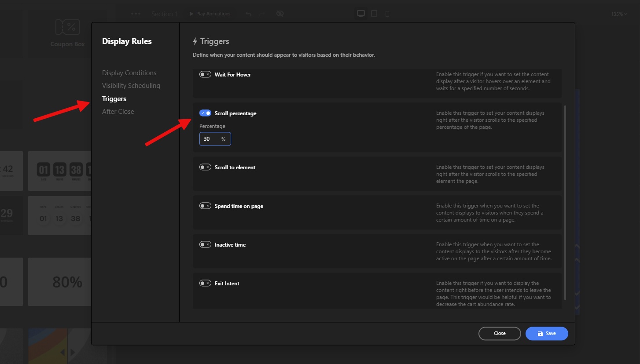
Task: Click the Play Animations button
Action: [210, 14]
